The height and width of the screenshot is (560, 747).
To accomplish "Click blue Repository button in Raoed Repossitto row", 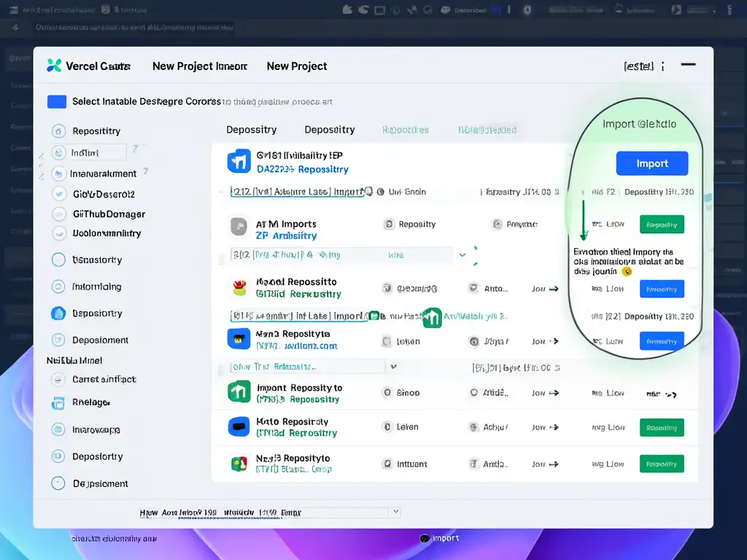I will click(662, 289).
